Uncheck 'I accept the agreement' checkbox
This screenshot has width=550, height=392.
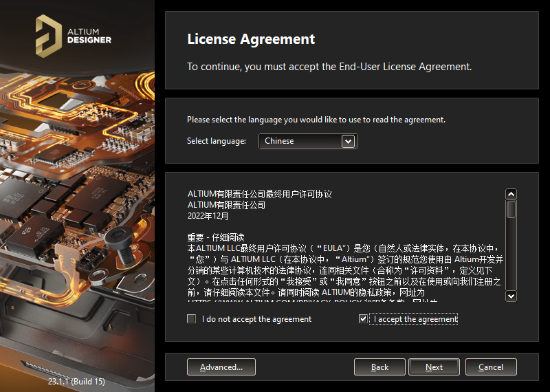tap(363, 318)
